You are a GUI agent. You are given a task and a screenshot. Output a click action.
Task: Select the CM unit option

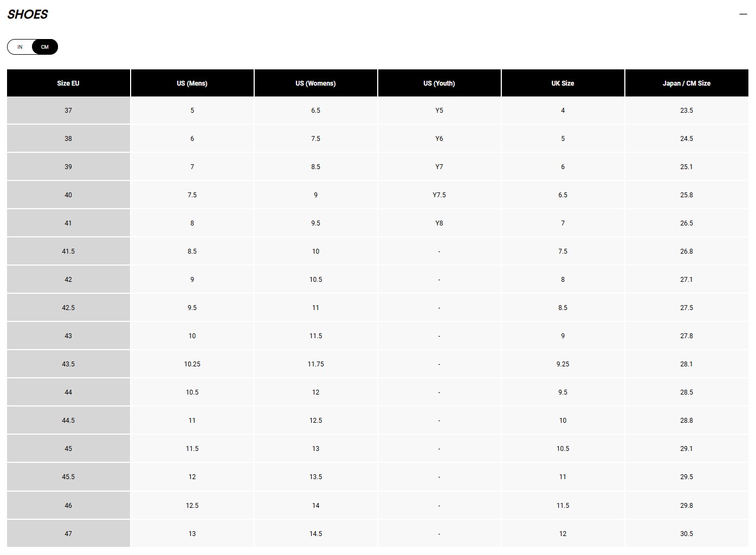tap(45, 47)
